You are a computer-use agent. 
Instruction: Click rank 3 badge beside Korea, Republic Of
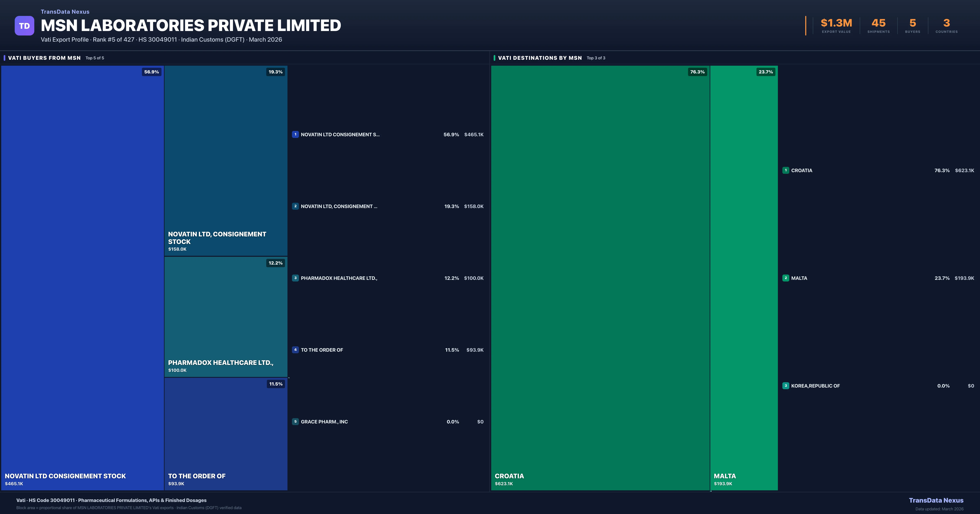[786, 386]
